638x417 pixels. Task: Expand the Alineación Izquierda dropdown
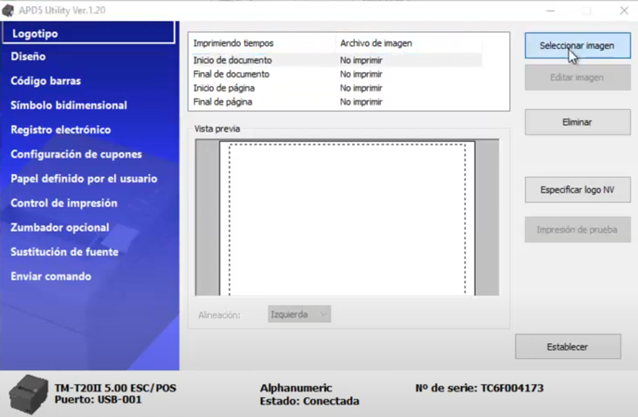tap(299, 314)
